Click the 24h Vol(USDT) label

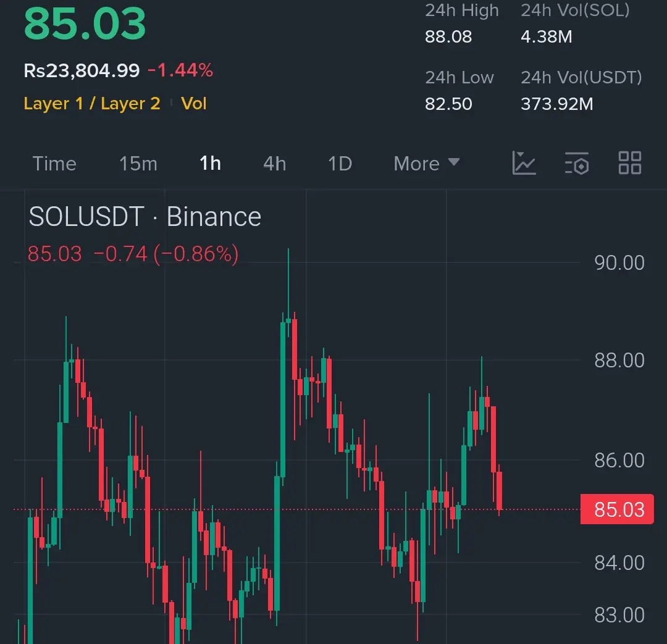582,77
